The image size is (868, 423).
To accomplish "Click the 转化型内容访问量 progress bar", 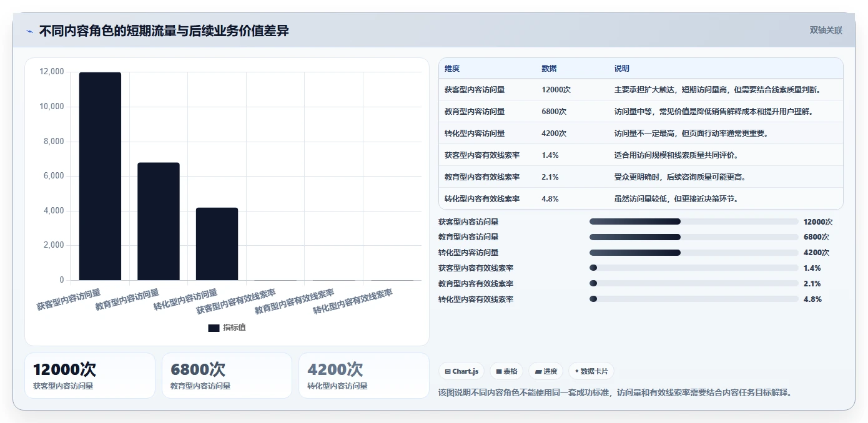I will (694, 253).
